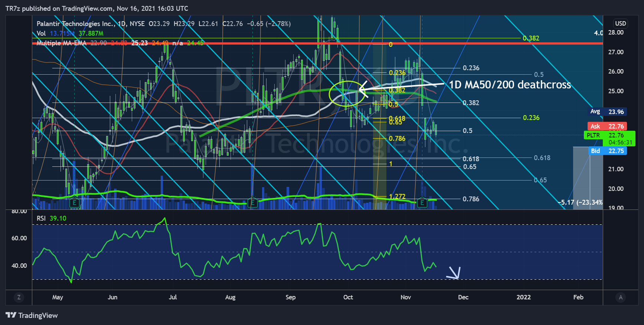Click the blue Bid 22.75 price label
644x325 pixels.
tap(607, 151)
